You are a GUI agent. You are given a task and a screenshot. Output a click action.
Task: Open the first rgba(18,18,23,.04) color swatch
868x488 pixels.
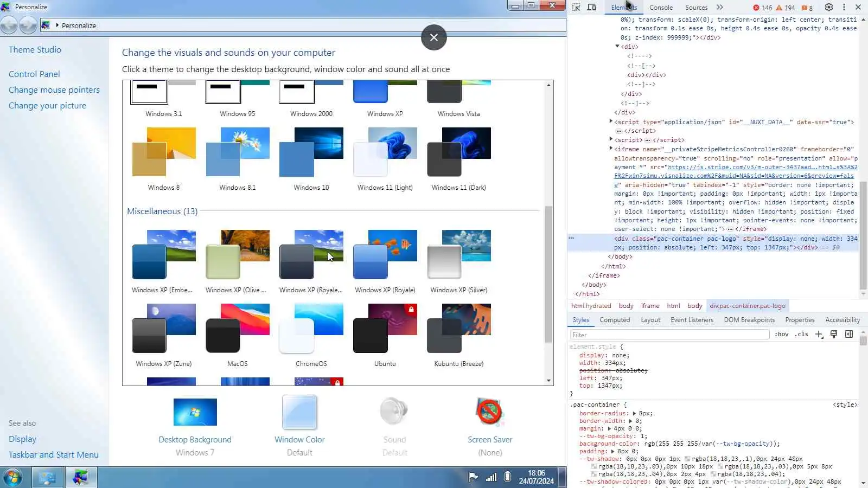pyautogui.click(x=594, y=474)
